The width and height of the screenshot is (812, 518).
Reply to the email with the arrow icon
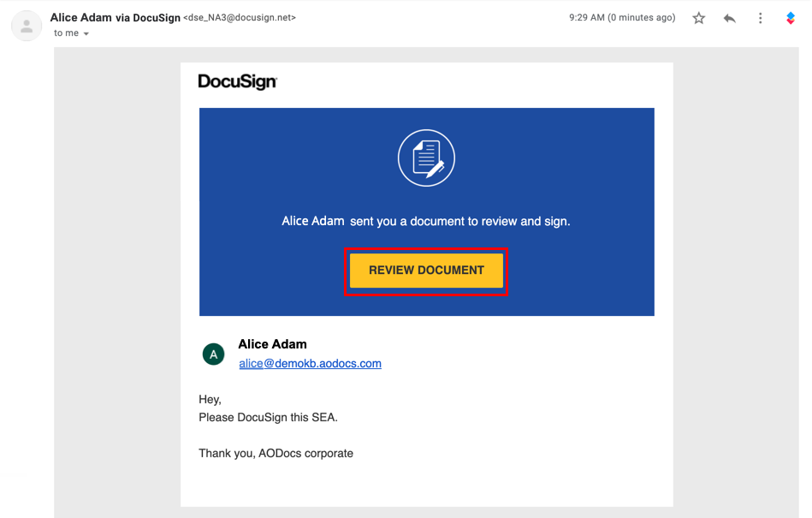click(730, 18)
